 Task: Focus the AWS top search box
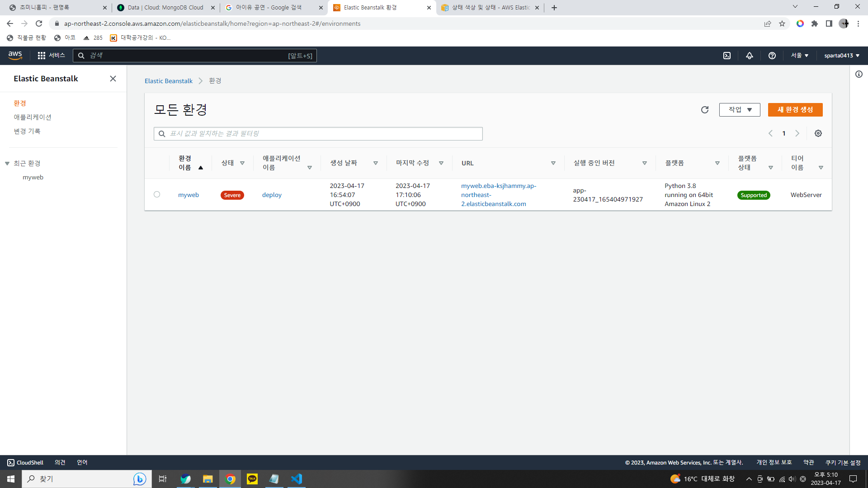[x=195, y=56]
